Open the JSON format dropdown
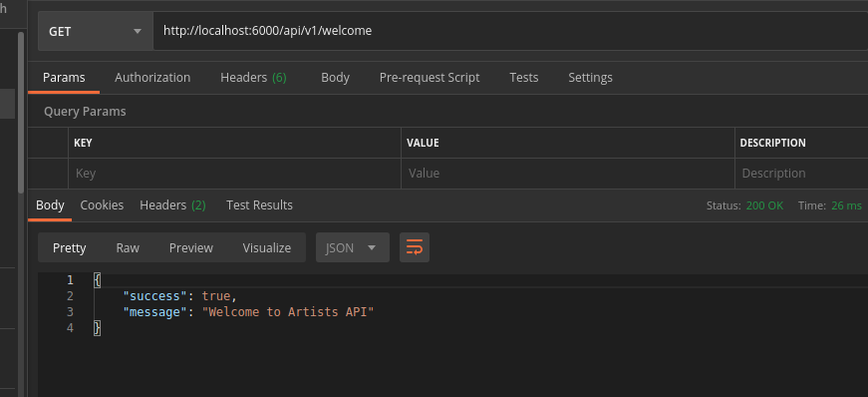Screen dimensions: 868x397 353,247
